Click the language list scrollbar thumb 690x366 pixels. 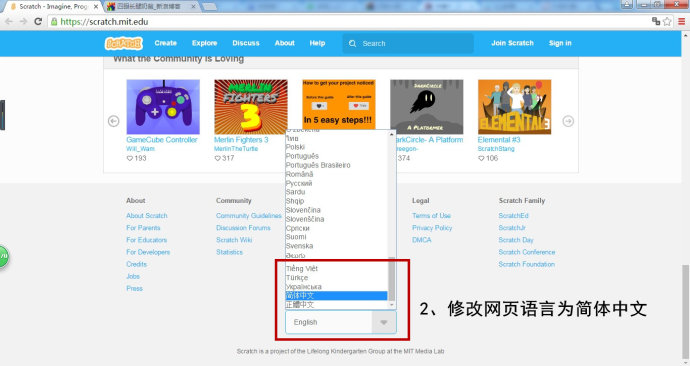[391, 278]
